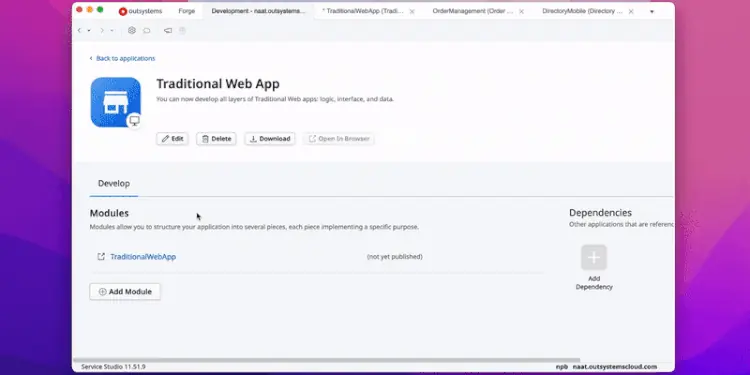Open the forward-history dropdown arrow
This screenshot has height=375, width=750.
pos(112,31)
